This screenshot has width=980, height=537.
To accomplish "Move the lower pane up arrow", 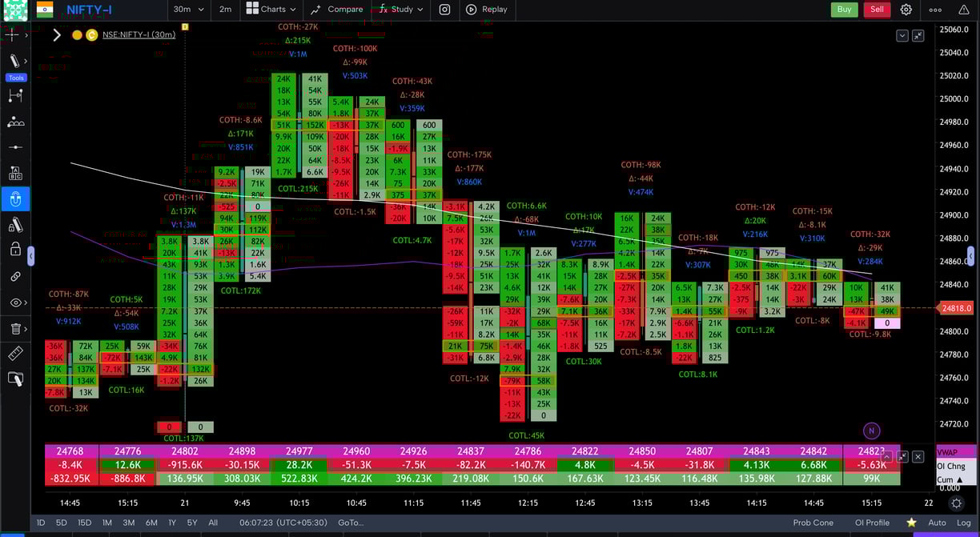I will tap(887, 456).
